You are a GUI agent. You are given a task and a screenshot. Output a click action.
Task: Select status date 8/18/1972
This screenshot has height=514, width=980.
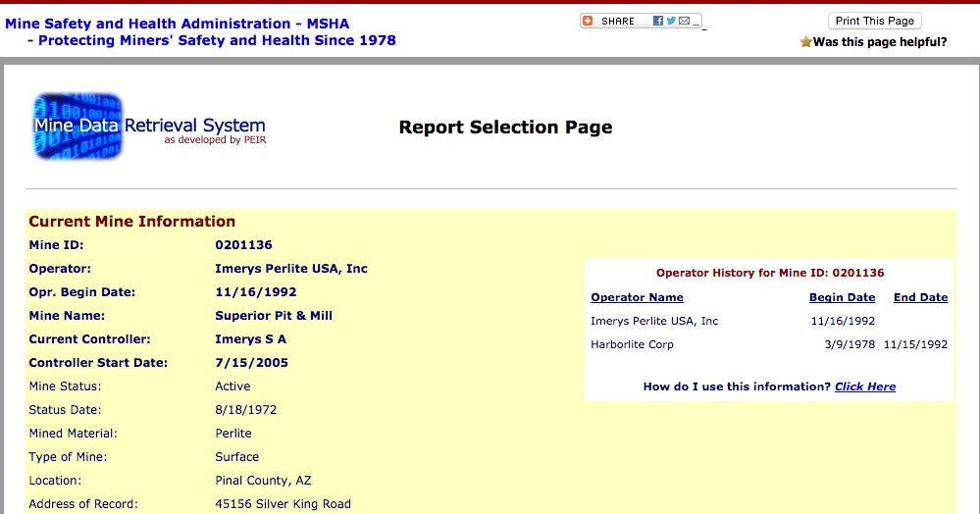click(x=245, y=410)
